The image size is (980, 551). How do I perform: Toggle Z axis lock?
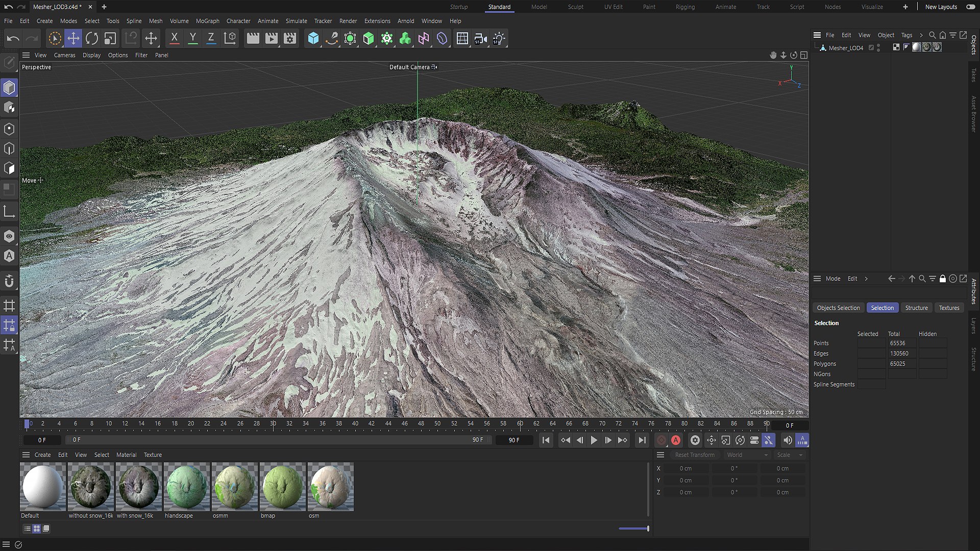[x=211, y=38]
